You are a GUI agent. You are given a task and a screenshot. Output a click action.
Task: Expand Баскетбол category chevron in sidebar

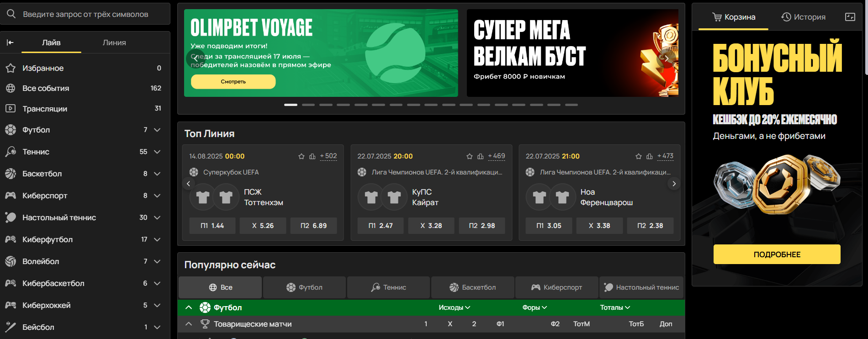(x=157, y=174)
